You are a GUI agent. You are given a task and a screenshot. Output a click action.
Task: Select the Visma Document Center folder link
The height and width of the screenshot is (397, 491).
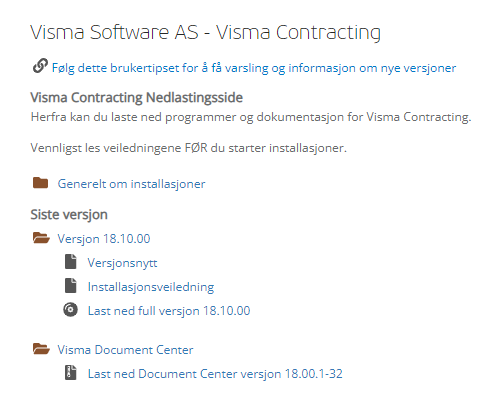pyautogui.click(x=125, y=350)
